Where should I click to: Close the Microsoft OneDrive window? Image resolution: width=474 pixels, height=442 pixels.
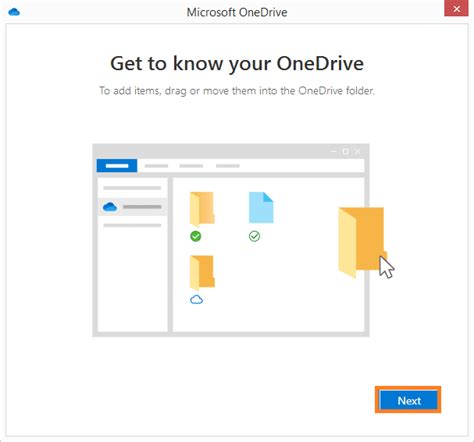[456, 8]
